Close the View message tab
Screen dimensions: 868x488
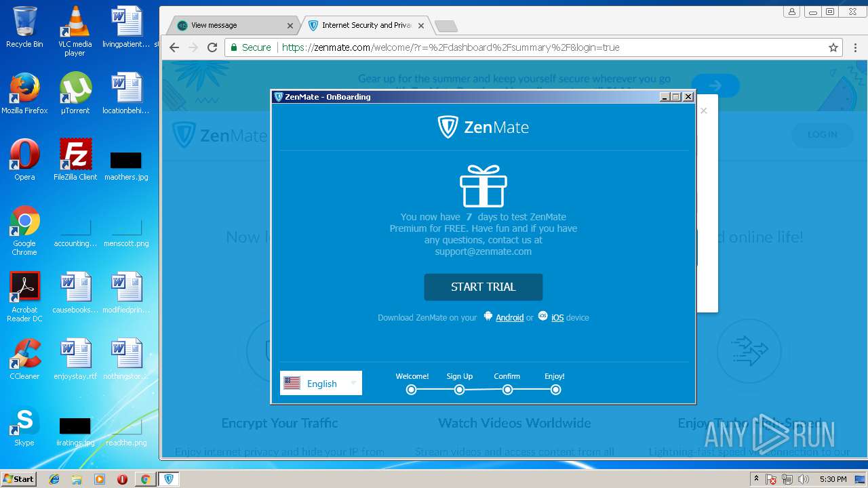[290, 26]
